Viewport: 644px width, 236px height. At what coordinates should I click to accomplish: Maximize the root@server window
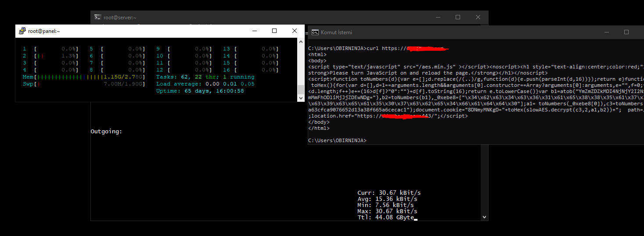[x=458, y=17]
